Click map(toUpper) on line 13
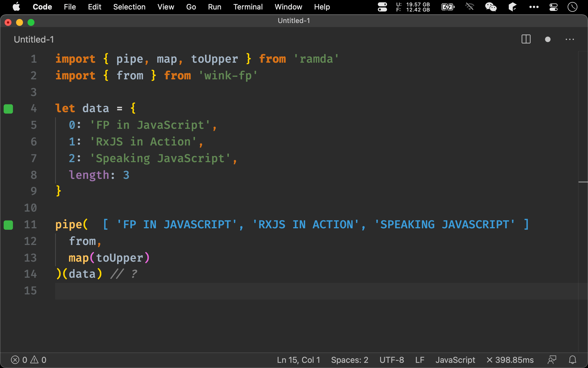Screen dimensions: 588x368 point(109,258)
